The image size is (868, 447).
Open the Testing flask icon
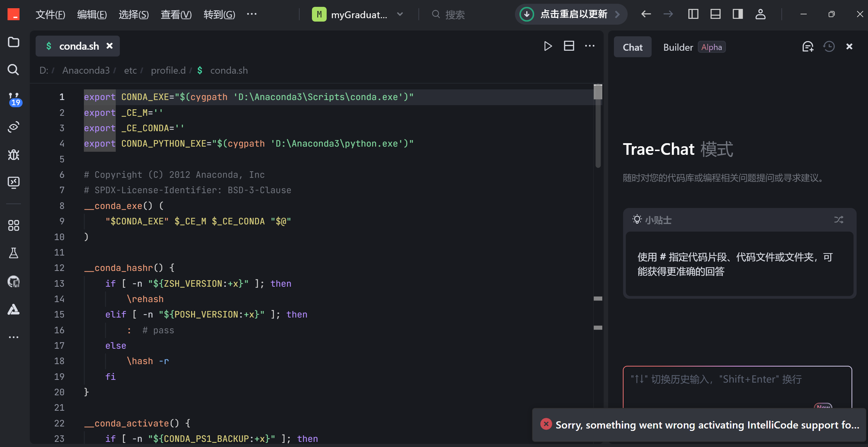pyautogui.click(x=14, y=253)
